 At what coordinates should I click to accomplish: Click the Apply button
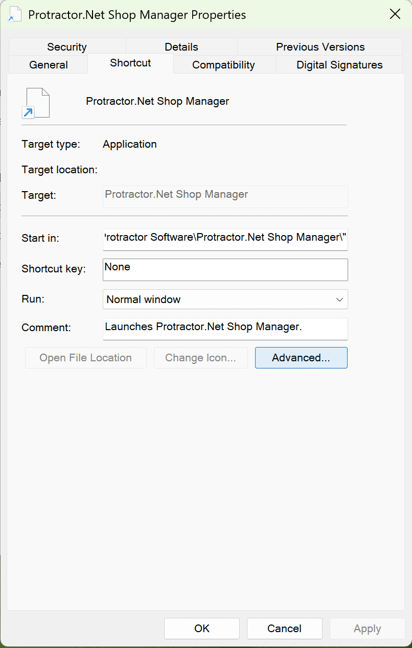click(367, 629)
